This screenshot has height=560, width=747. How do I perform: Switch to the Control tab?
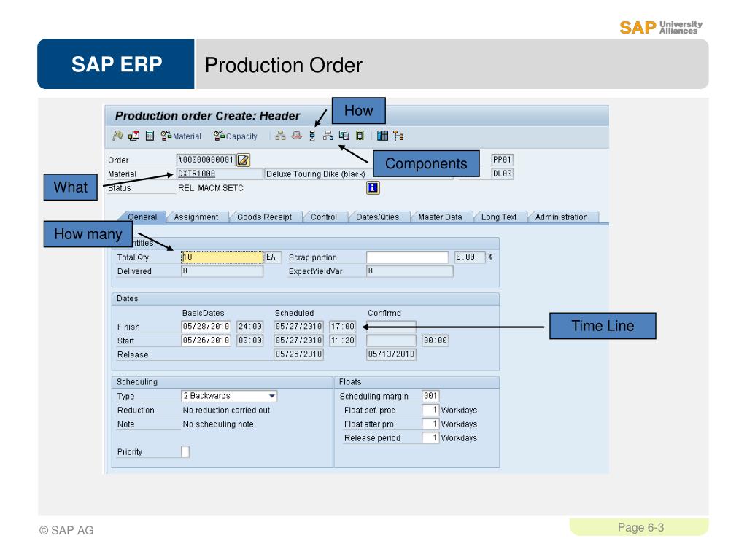(323, 217)
